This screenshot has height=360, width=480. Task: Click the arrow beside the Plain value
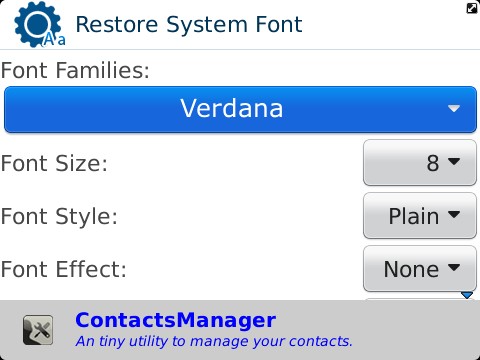[x=454, y=214]
